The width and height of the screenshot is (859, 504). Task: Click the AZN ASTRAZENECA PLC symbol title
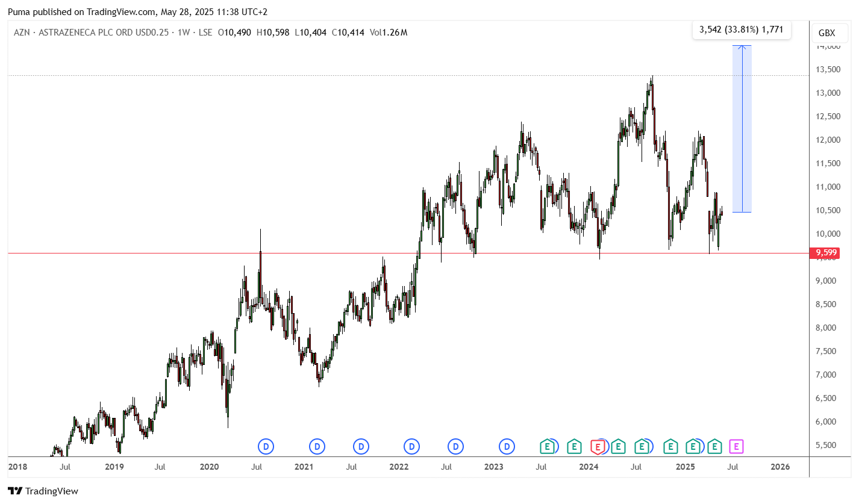[x=93, y=33]
